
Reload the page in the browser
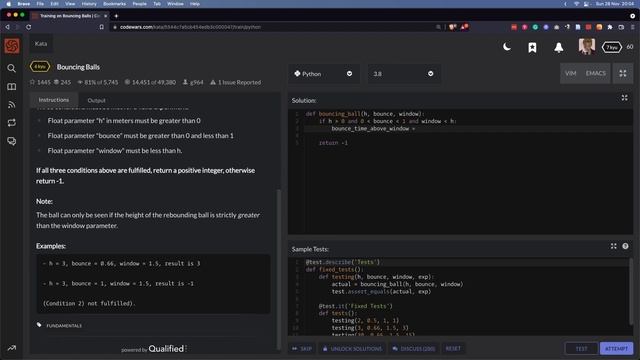[29, 27]
